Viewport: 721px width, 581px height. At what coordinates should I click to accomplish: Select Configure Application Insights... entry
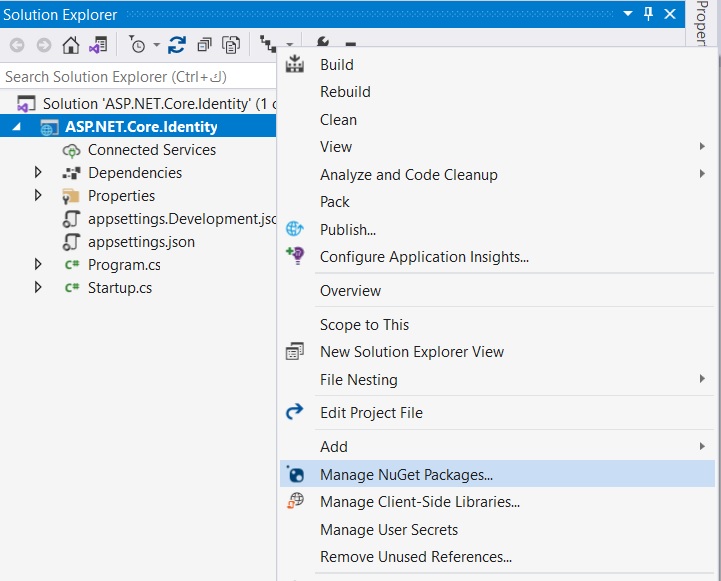click(497, 256)
